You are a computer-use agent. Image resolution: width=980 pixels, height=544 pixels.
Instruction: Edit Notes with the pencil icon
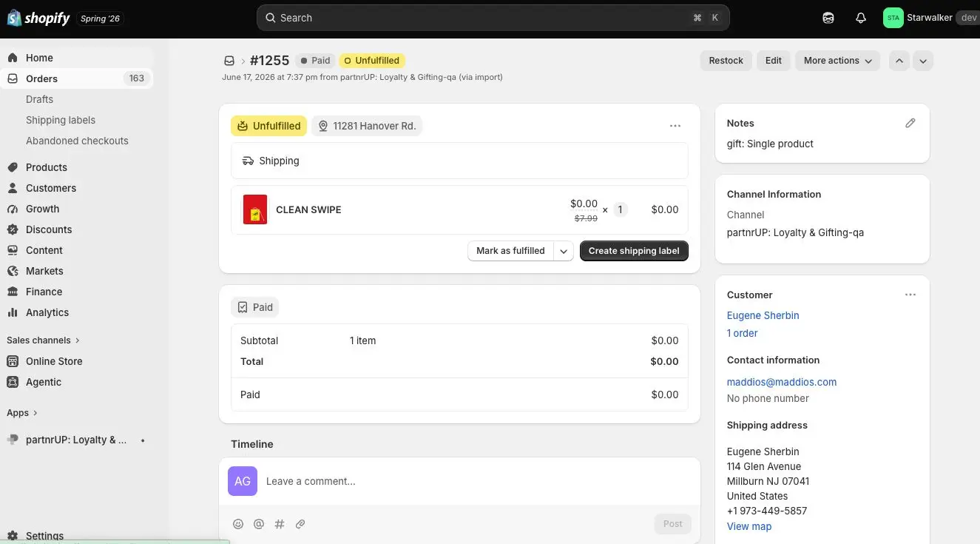click(910, 123)
